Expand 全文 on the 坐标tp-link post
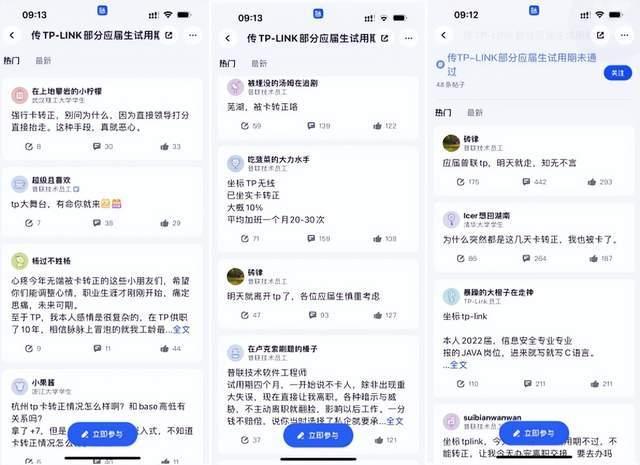The height and width of the screenshot is (465, 640). (x=458, y=365)
